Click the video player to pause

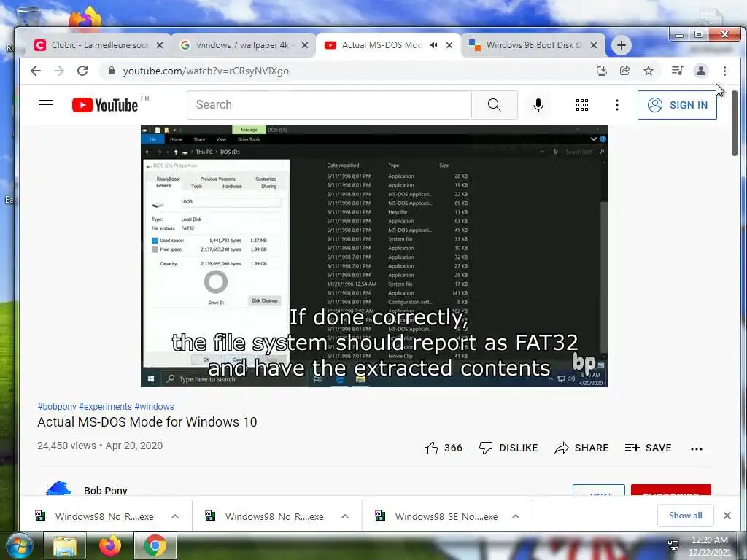tap(374, 256)
